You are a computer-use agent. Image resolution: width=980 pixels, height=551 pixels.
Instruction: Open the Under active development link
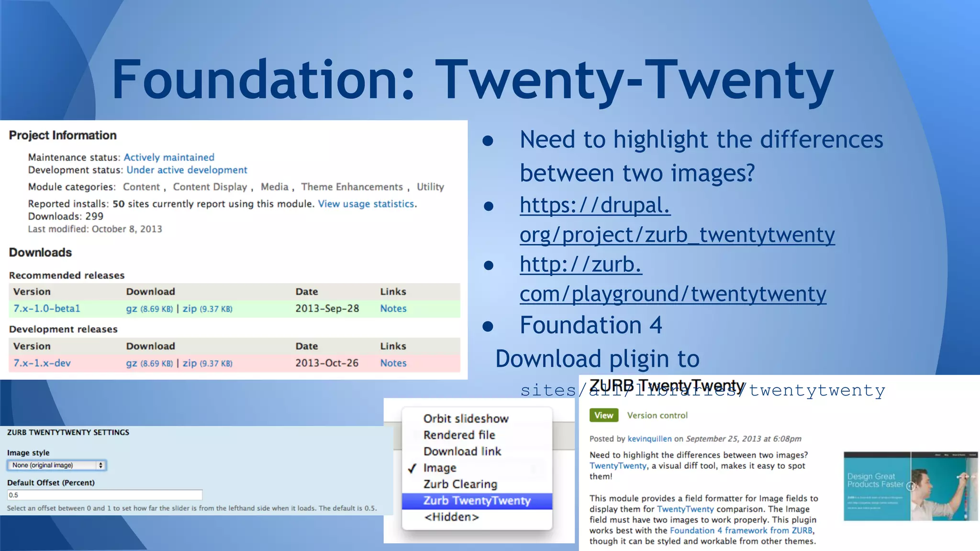(x=187, y=170)
